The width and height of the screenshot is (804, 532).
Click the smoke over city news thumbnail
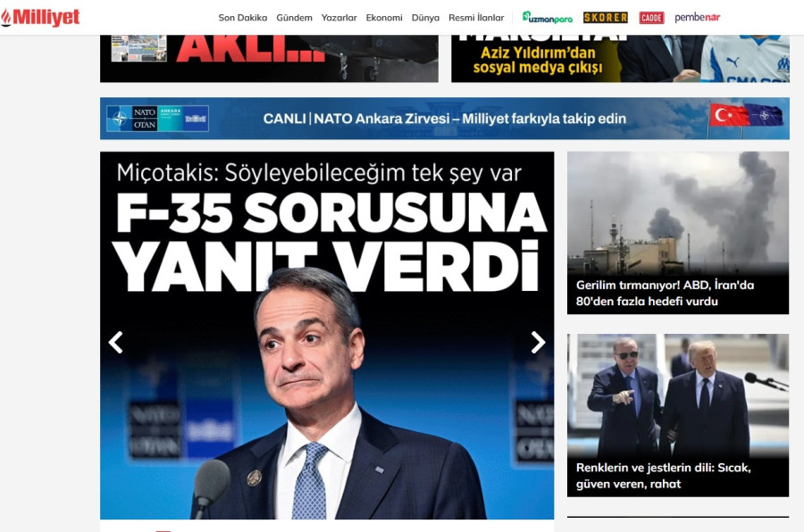(x=678, y=212)
